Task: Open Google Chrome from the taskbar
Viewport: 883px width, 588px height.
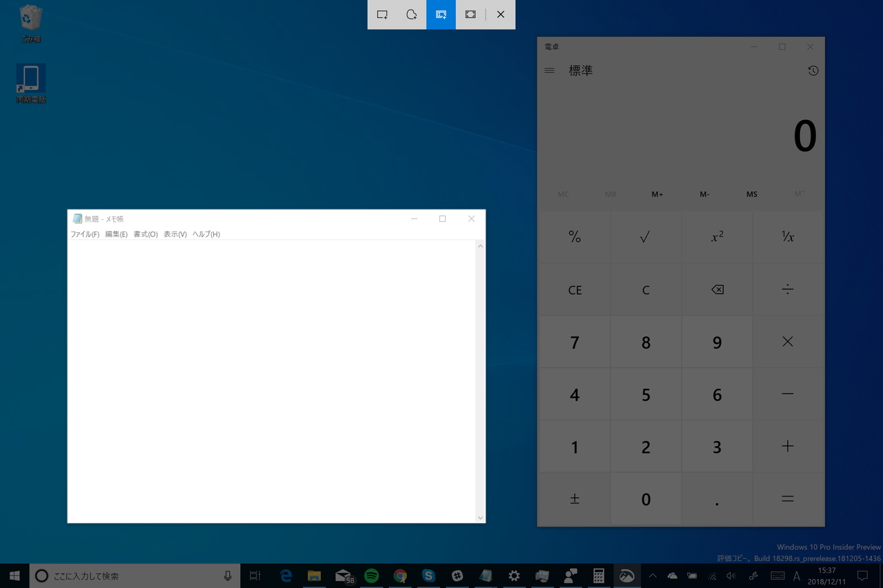Action: click(400, 576)
